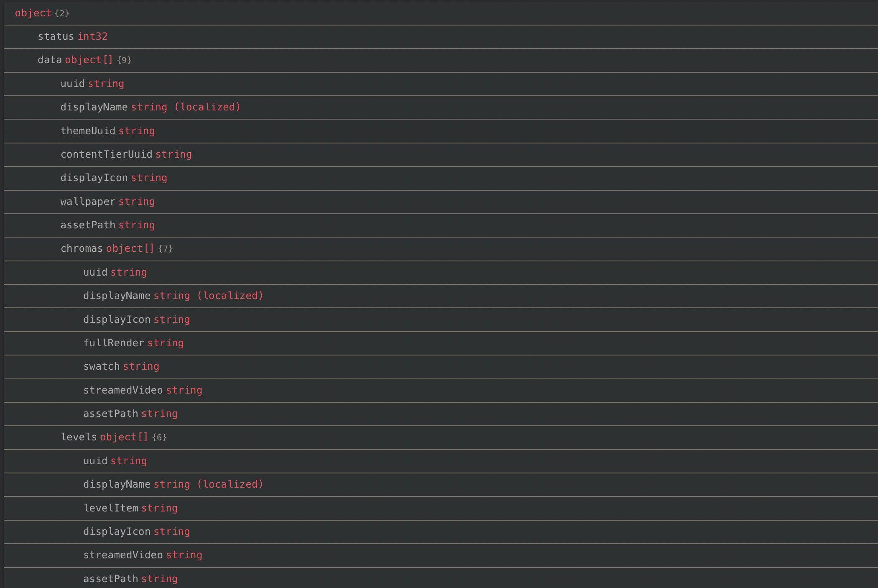
Task: Collapse the chromas object[] {7} row
Action: tap(82, 249)
